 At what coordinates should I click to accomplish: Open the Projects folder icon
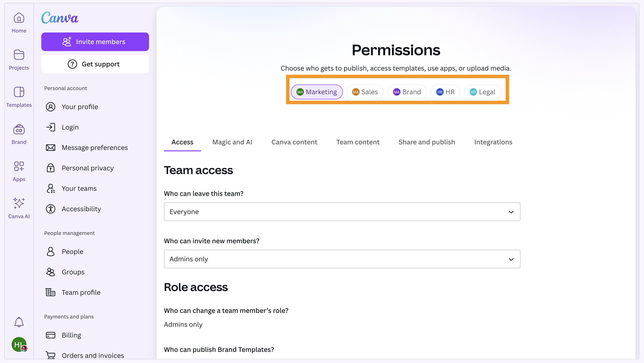point(19,59)
